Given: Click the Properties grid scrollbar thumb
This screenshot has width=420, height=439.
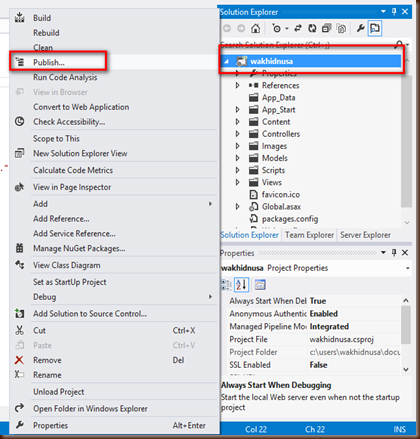Looking at the screenshot, I should click(406, 325).
